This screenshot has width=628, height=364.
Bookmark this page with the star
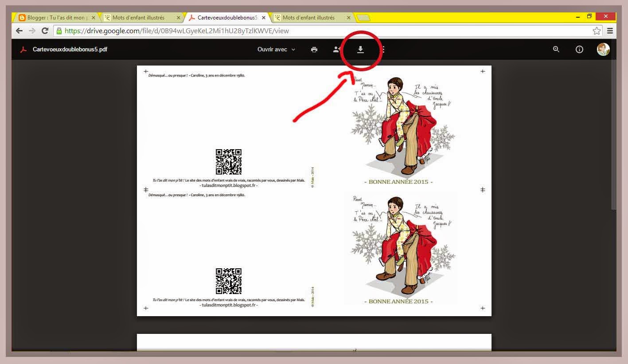point(597,31)
